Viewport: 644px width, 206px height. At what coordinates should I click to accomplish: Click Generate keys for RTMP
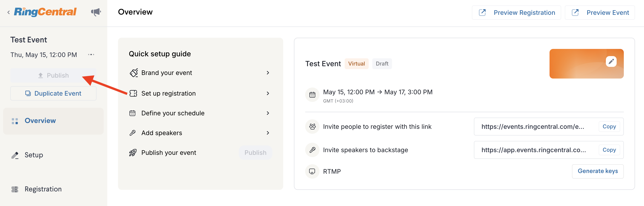(598, 171)
